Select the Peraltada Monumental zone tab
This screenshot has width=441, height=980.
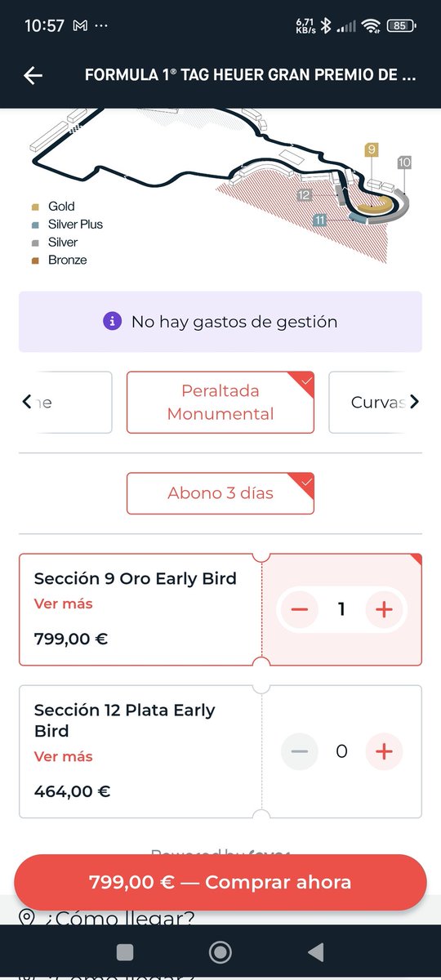pos(220,402)
